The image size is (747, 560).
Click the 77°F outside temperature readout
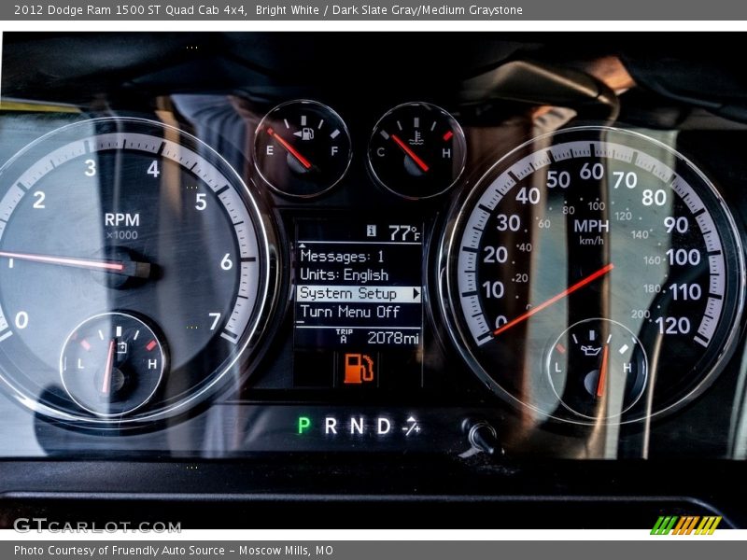(x=404, y=232)
